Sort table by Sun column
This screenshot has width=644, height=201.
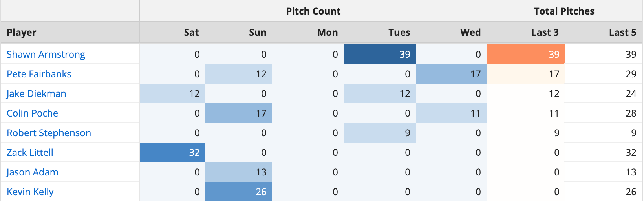(x=258, y=32)
